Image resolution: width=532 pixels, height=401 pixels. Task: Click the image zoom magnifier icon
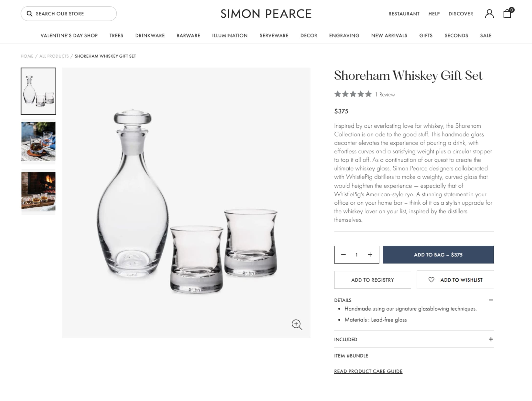coord(297,324)
